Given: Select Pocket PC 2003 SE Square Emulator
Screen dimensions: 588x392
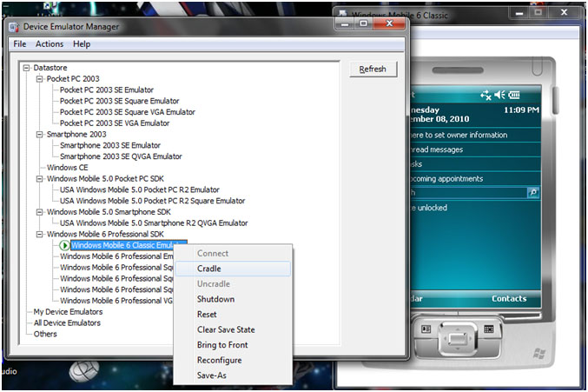Looking at the screenshot, I should click(x=119, y=102).
